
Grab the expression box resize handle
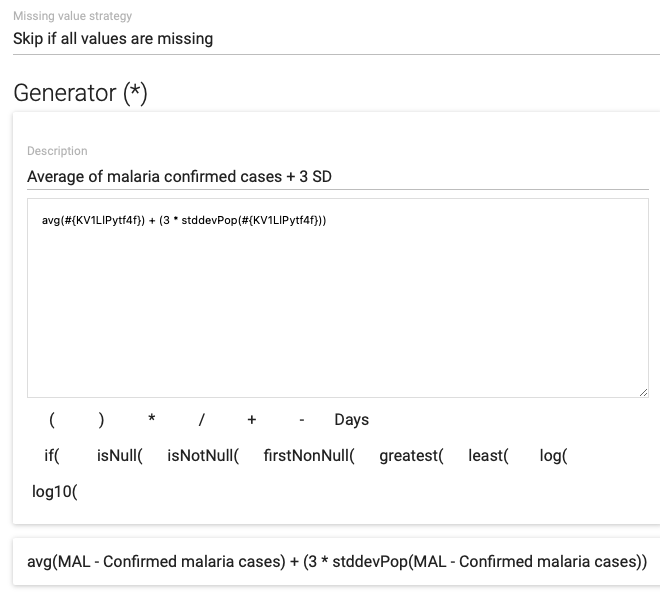[x=643, y=392]
